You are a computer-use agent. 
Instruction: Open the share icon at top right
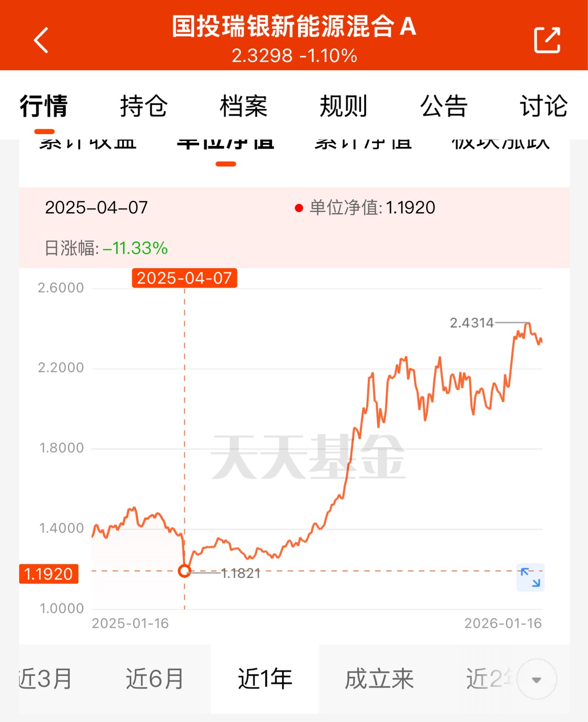click(x=547, y=40)
